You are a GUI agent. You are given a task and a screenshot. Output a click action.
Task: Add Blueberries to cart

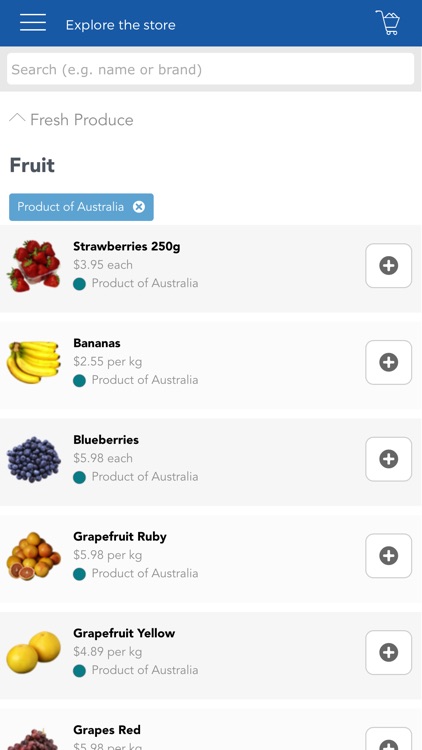389,459
